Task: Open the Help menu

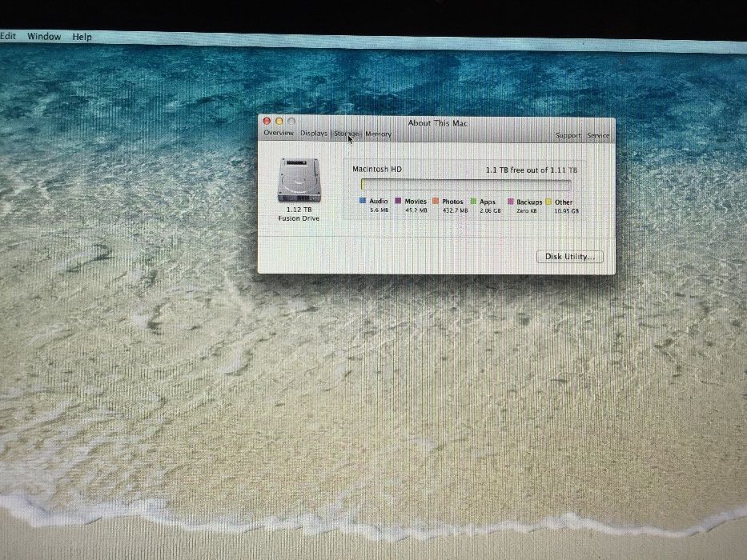Action: tap(82, 37)
